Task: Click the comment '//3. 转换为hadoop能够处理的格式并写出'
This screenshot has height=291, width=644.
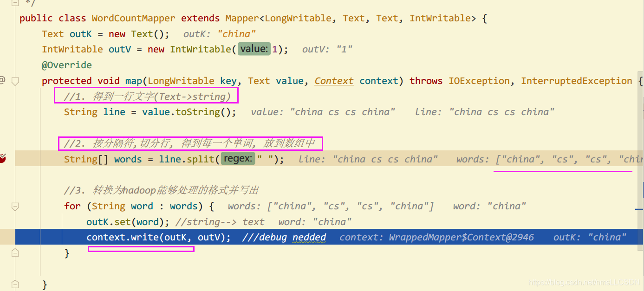Action: (x=161, y=190)
